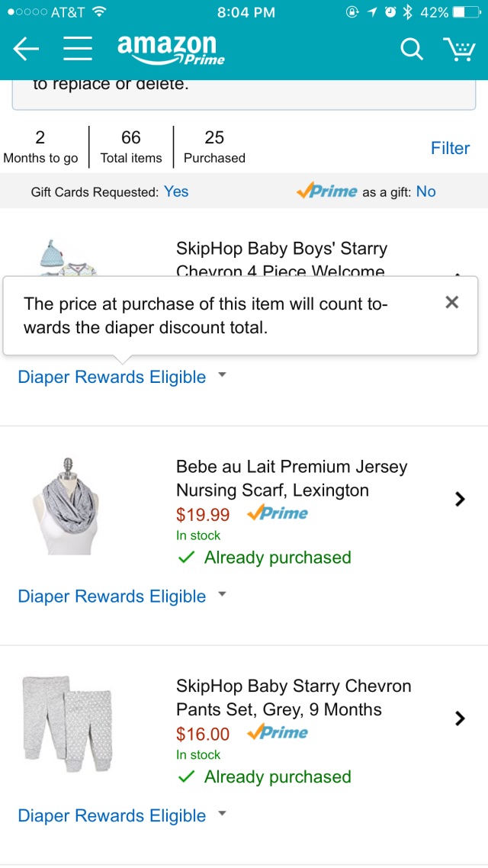Tap the nursing scarf product thumbnail
488x868 pixels.
coord(67,506)
